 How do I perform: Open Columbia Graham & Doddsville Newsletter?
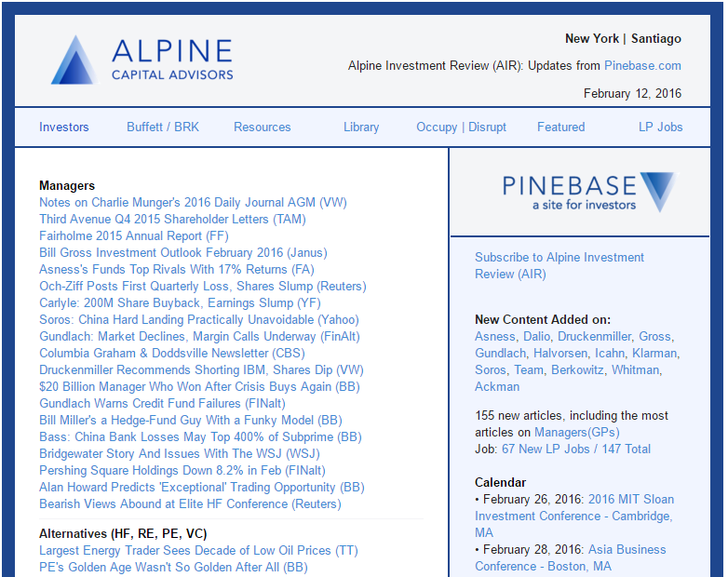point(172,353)
